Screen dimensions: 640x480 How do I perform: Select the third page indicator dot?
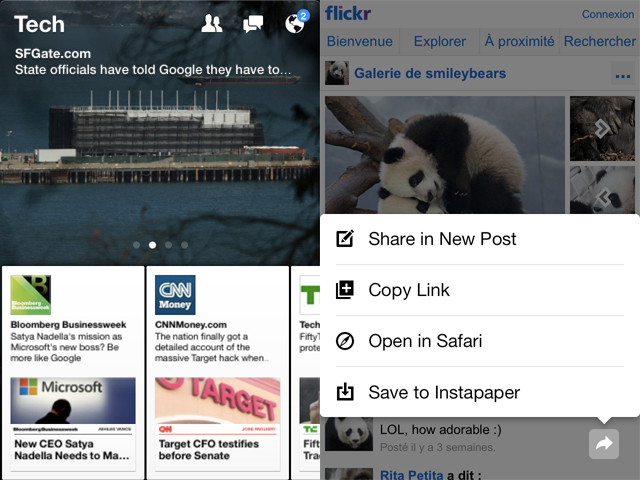(168, 245)
